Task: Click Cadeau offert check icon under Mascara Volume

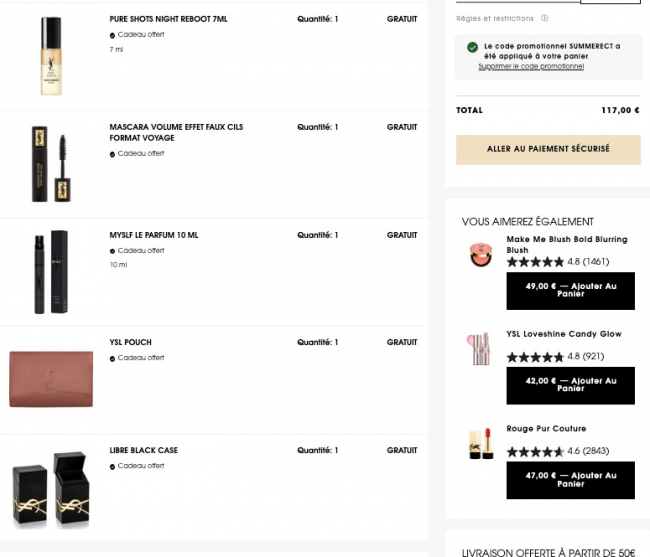Action: pos(112,154)
